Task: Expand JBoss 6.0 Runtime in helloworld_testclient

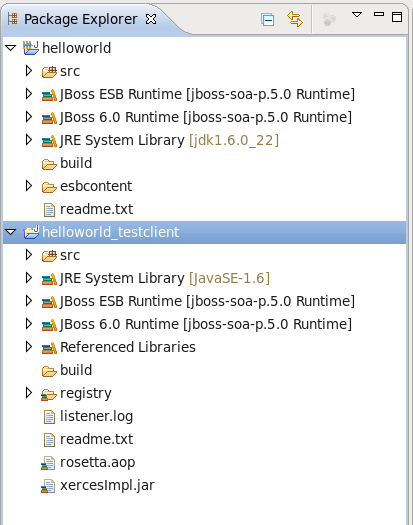Action: pyautogui.click(x=29, y=324)
